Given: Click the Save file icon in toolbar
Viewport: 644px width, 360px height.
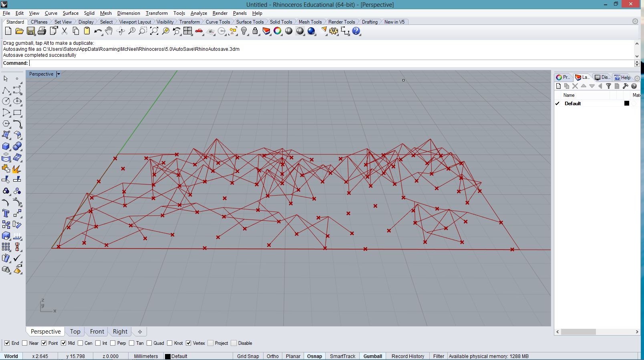Looking at the screenshot, I should [x=31, y=31].
